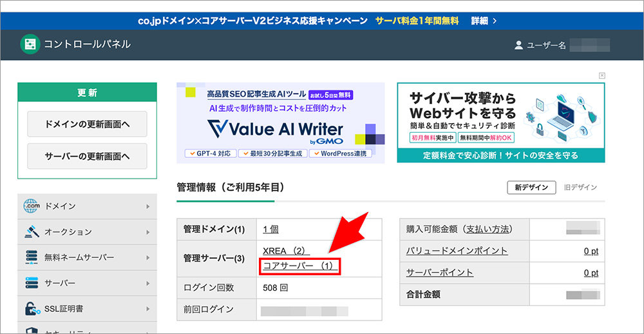Open the サイバー攻撃 security diagnosis banner
Screen dimensions: 644x334
(500, 123)
